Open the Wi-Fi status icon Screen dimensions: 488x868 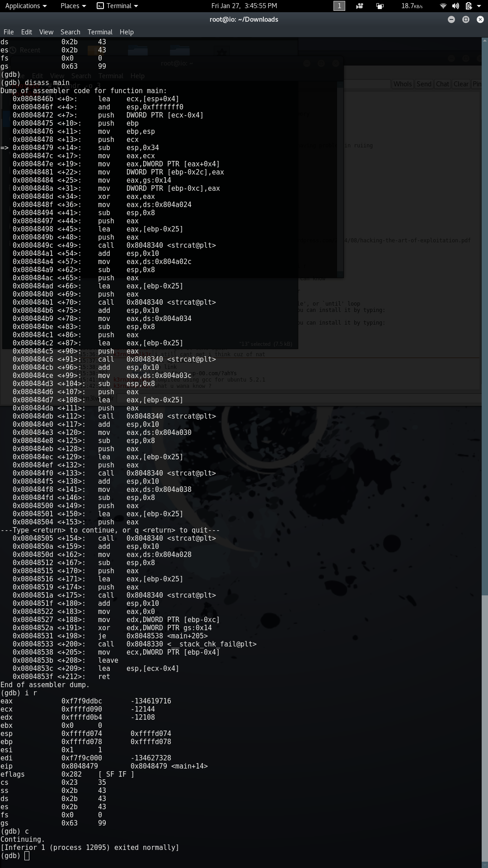[x=443, y=6]
